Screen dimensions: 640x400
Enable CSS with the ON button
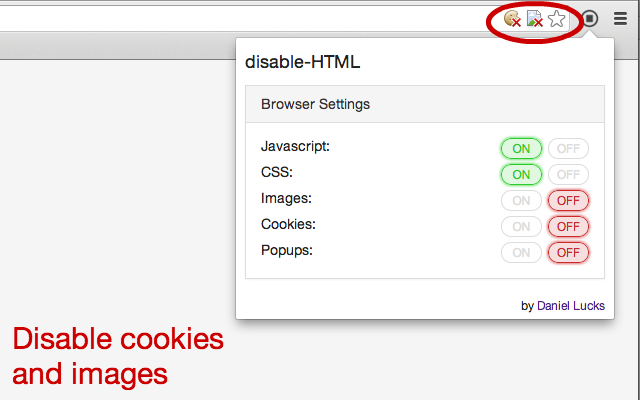click(521, 175)
